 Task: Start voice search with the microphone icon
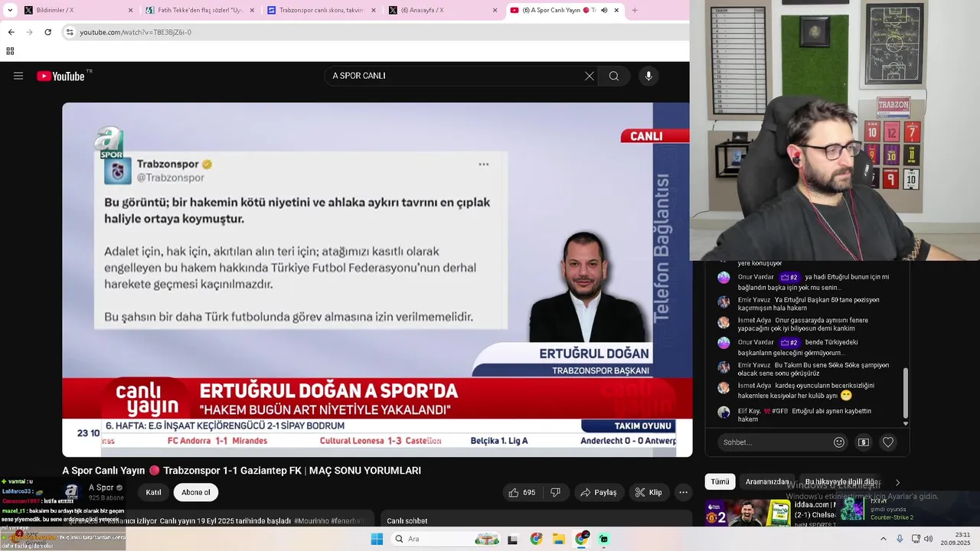[648, 76]
